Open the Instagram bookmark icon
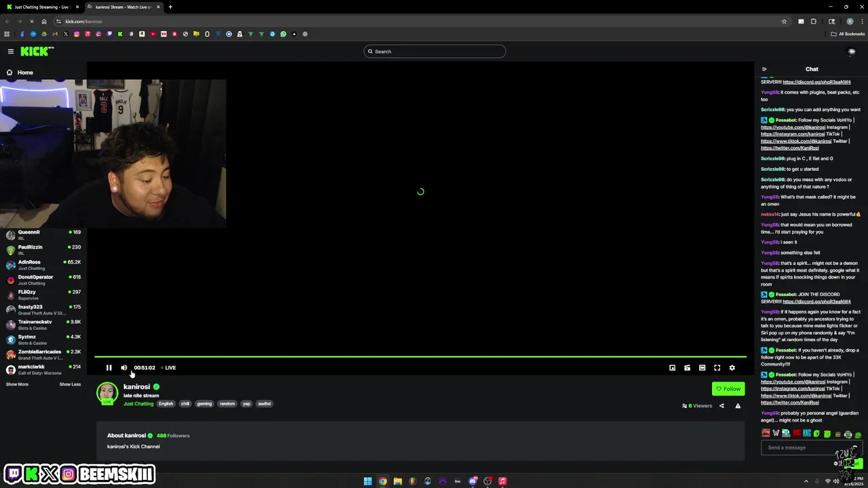Image resolution: width=868 pixels, height=488 pixels. pyautogui.click(x=77, y=34)
